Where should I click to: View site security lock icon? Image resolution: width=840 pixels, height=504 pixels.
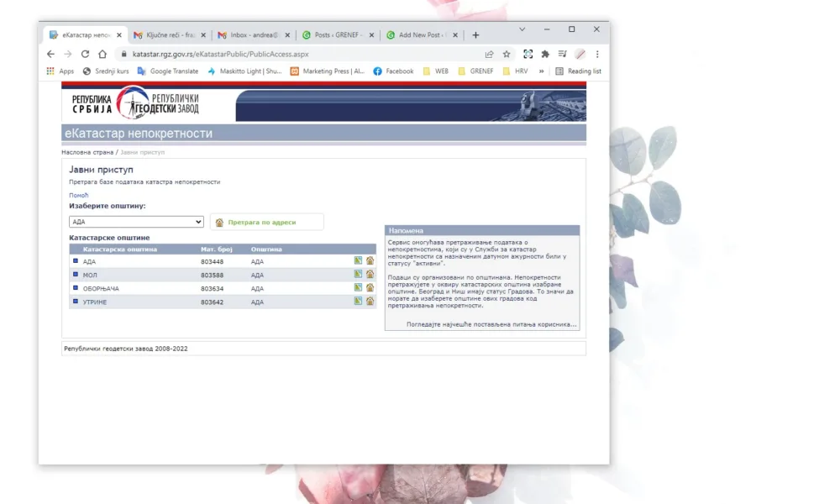coord(123,54)
